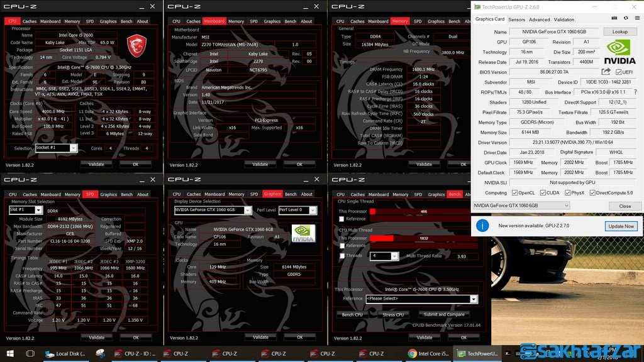This screenshot has height=362, width=644.
Task: Click the MSI shield logo in CPU tab window
Action: pos(136,45)
